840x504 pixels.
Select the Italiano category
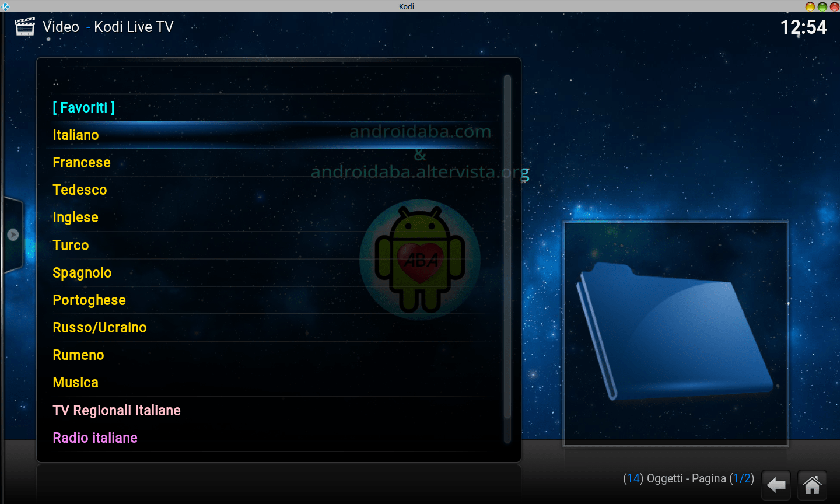click(x=76, y=135)
